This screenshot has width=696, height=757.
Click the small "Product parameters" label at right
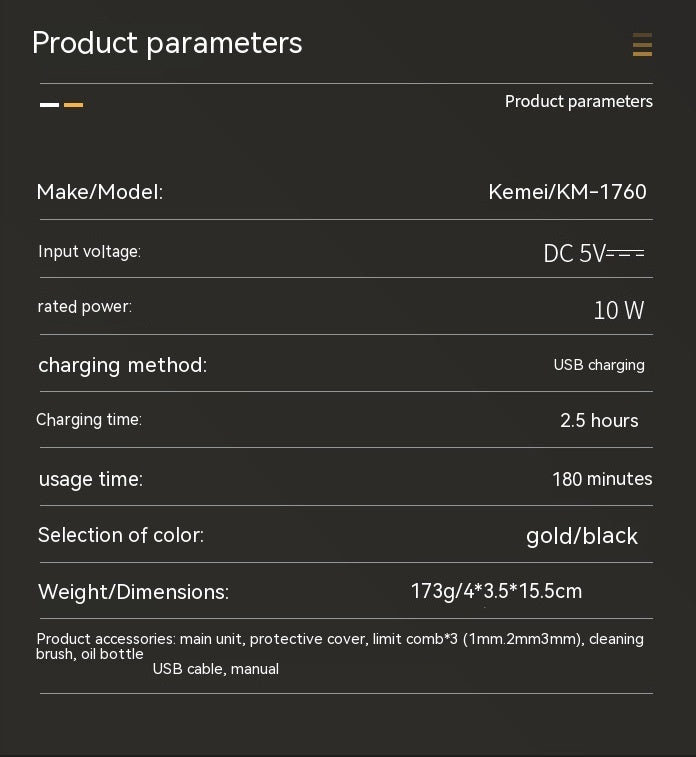pos(578,101)
